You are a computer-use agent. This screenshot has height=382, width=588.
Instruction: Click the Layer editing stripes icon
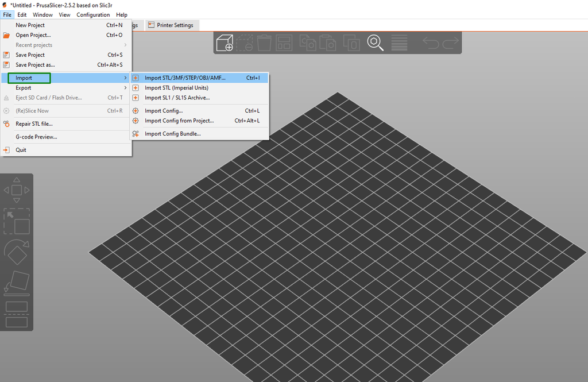point(399,43)
